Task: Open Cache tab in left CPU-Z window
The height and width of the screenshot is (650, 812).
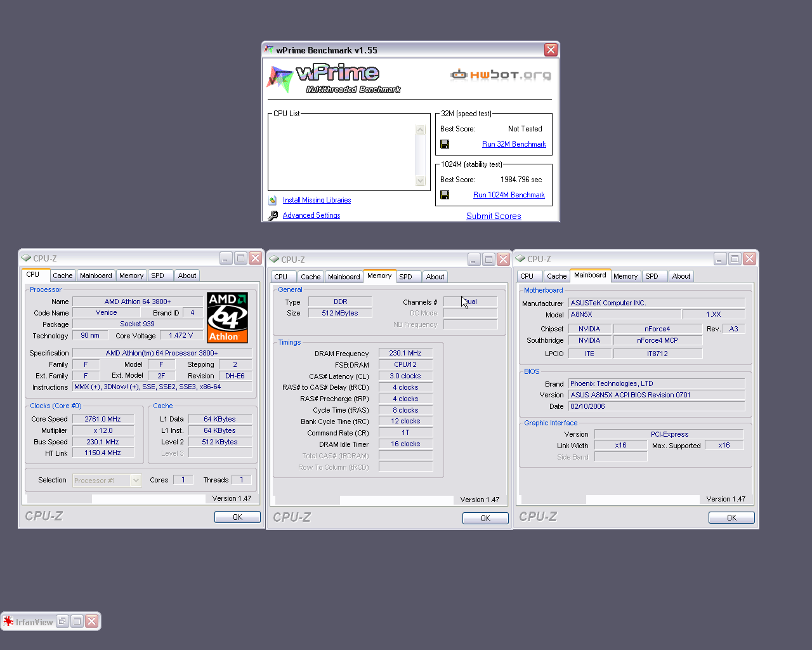Action: pyautogui.click(x=63, y=275)
